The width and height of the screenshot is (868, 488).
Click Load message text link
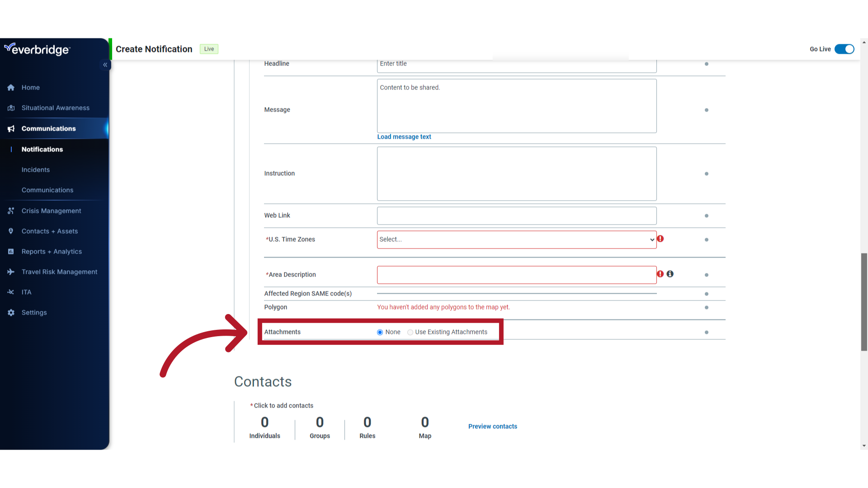tap(404, 136)
